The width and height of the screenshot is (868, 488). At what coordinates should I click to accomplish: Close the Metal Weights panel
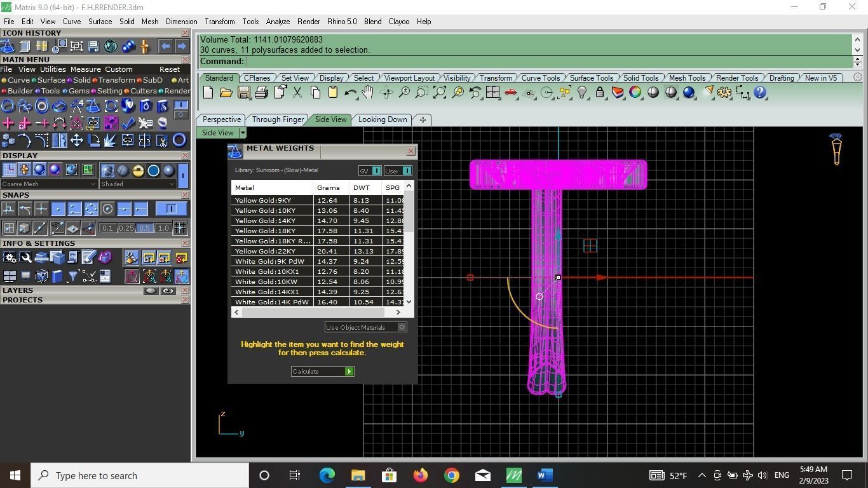tap(410, 151)
